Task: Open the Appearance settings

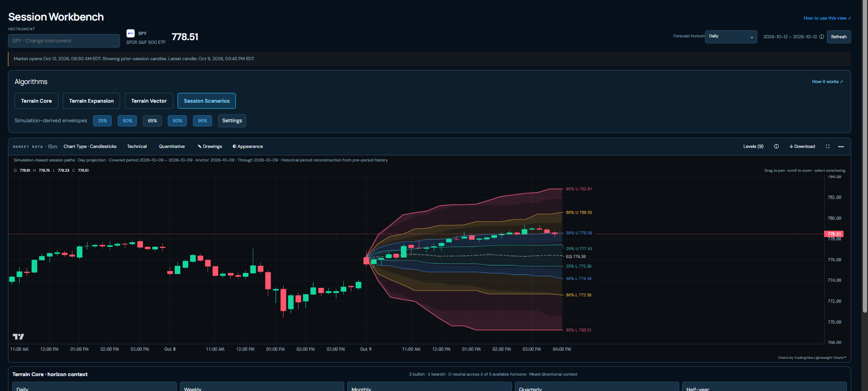Action: pyautogui.click(x=248, y=147)
